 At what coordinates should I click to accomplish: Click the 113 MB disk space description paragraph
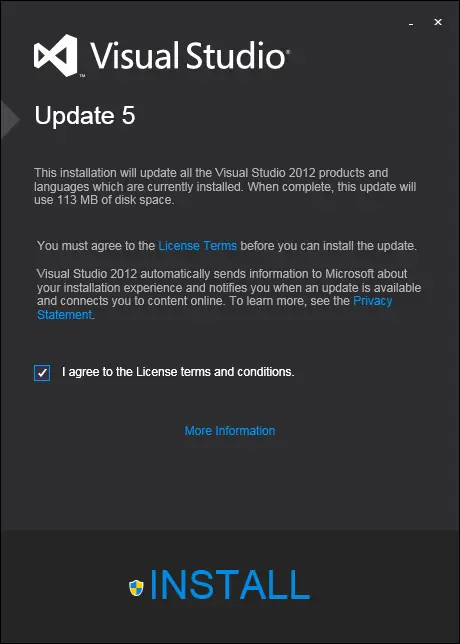[225, 186]
